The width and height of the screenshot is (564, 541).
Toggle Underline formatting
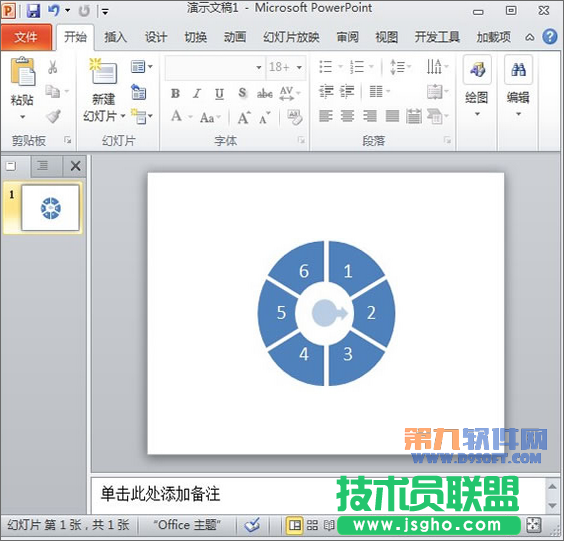(219, 94)
